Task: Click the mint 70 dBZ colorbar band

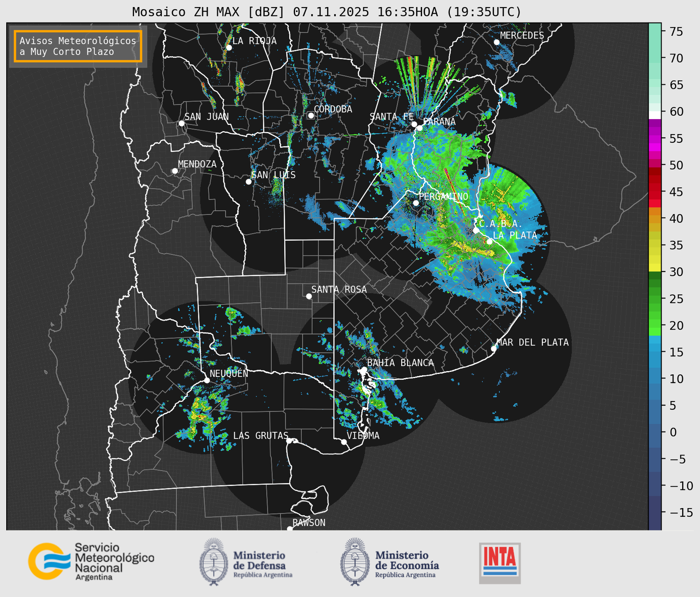Action: (x=655, y=58)
